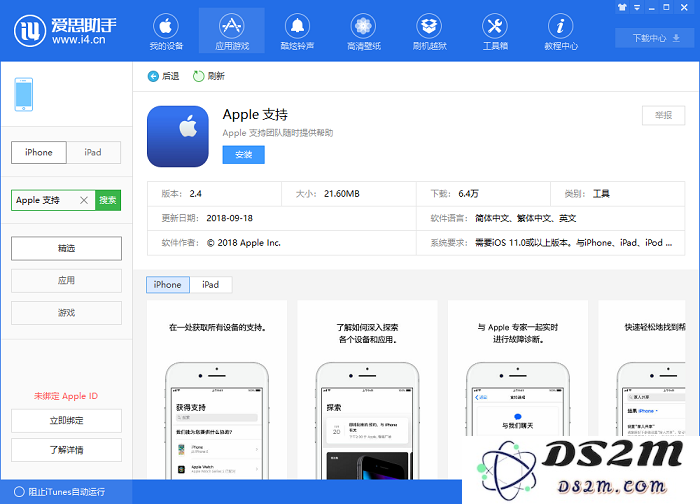Image resolution: width=700 pixels, height=504 pixels.
Task: Click the language text 简体中文、繁体中文、英文
Action: click(x=525, y=218)
